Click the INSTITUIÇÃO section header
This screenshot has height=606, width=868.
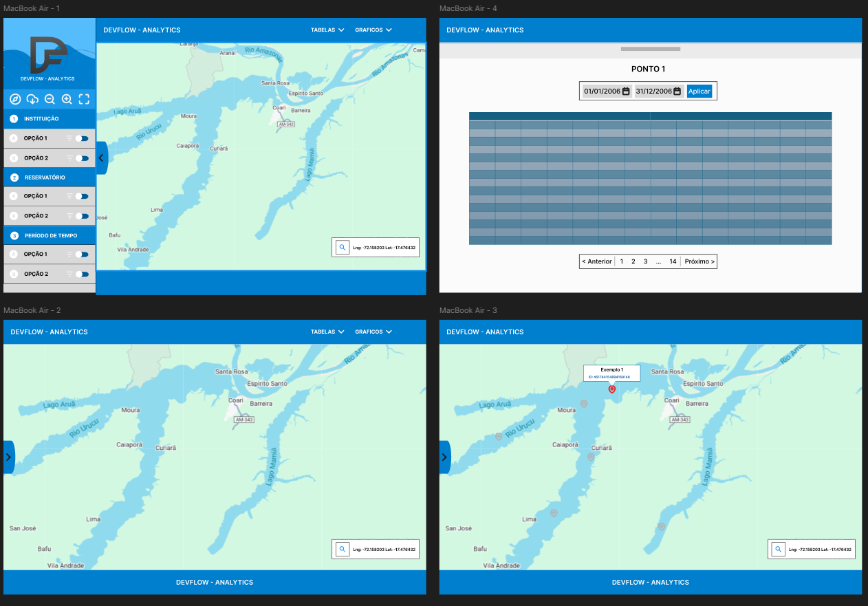[x=50, y=119]
